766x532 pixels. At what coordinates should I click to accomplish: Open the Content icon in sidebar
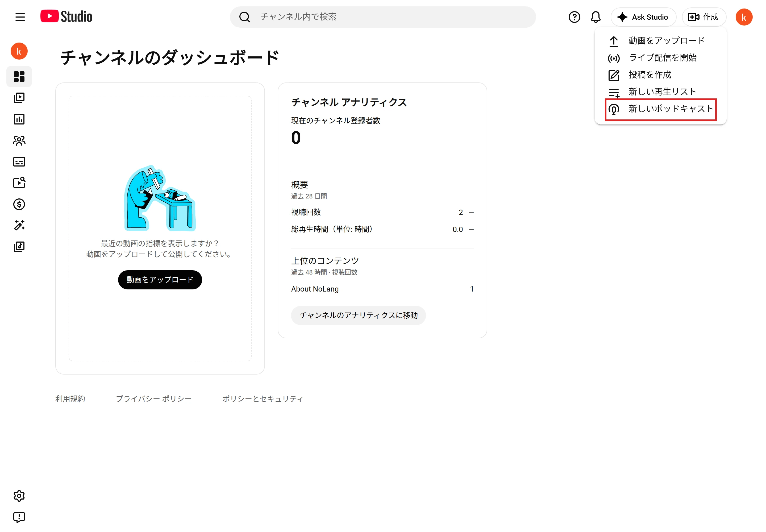point(19,98)
